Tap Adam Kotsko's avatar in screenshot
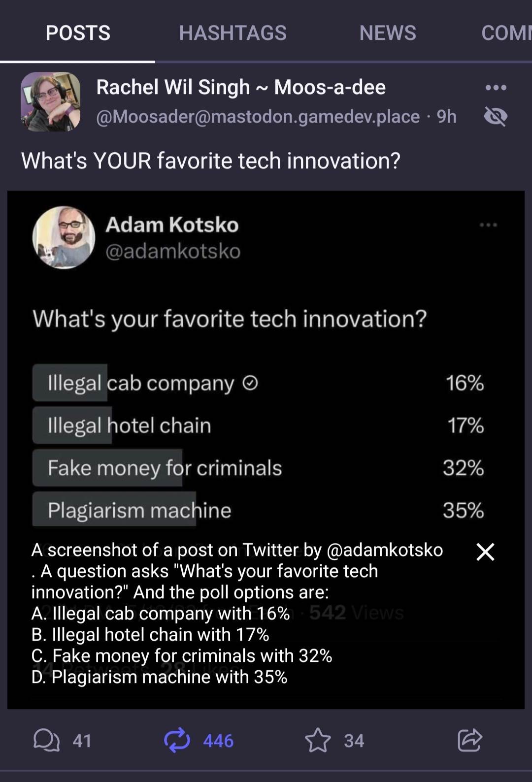Image resolution: width=532 pixels, height=782 pixels. [x=64, y=237]
